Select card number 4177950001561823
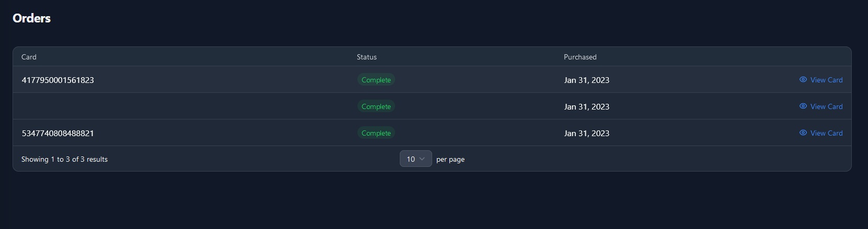Viewport: 868px width, 229px height. [x=58, y=80]
